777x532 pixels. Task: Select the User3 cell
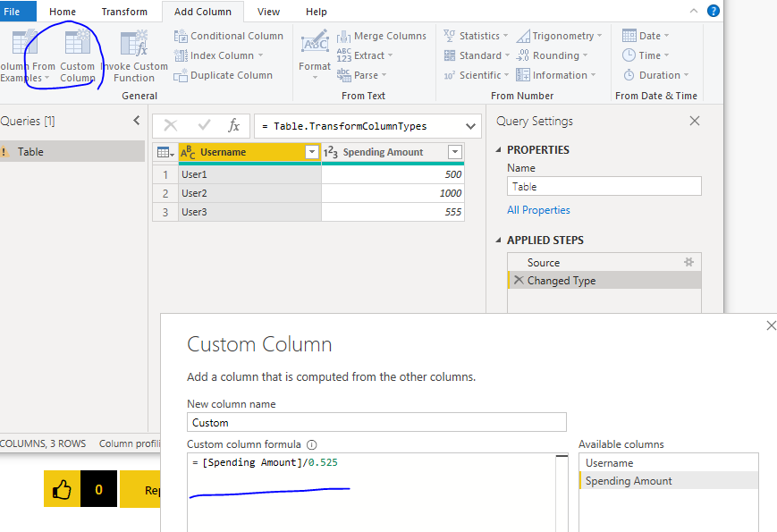249,212
